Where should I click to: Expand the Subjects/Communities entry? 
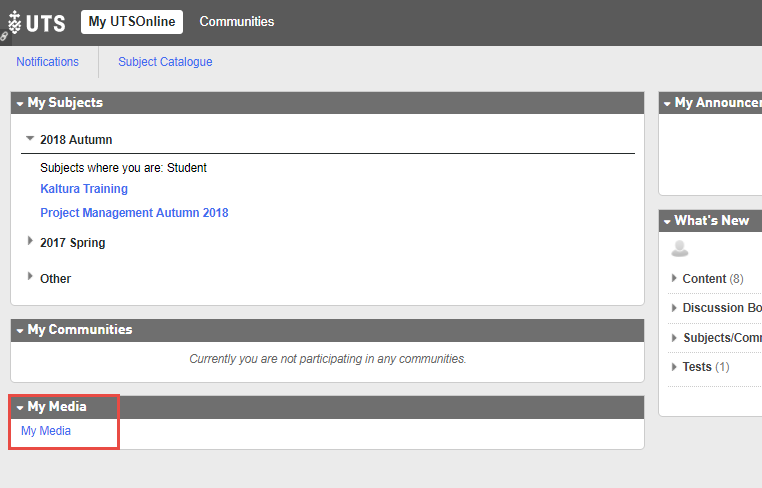pyautogui.click(x=674, y=338)
